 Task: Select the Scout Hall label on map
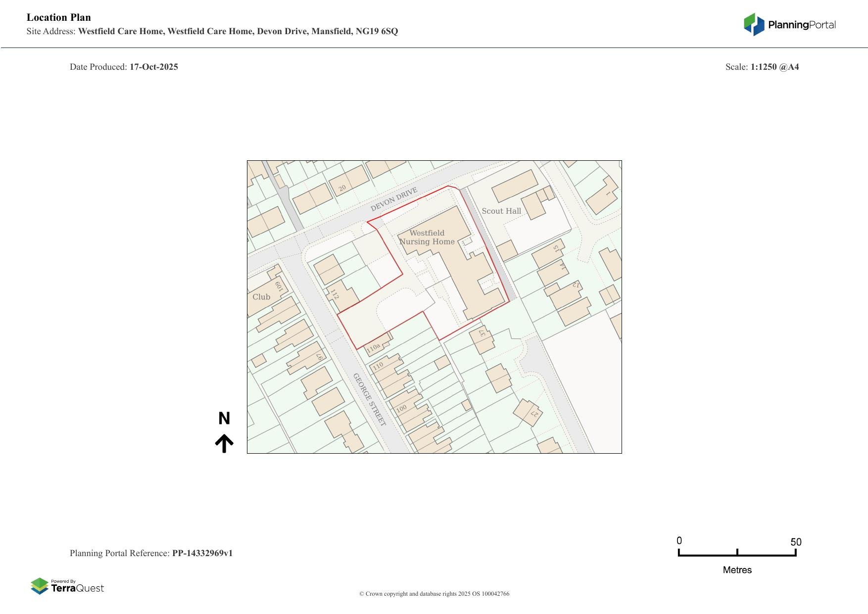[x=501, y=211]
